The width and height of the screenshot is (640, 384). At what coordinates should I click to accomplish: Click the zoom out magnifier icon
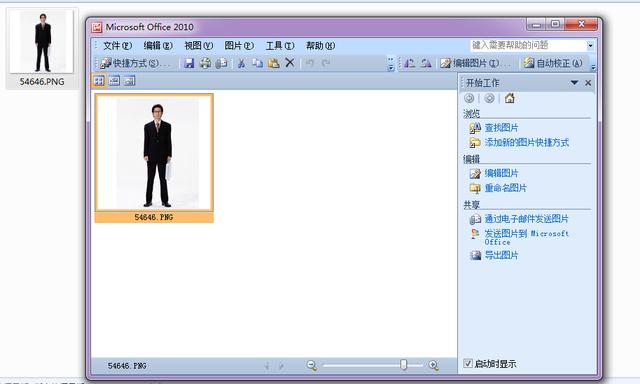312,365
